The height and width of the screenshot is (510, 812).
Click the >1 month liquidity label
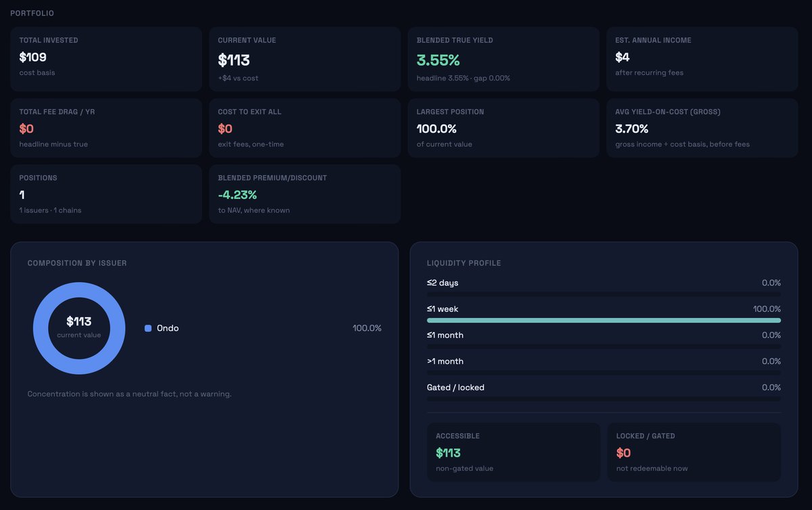pos(445,361)
